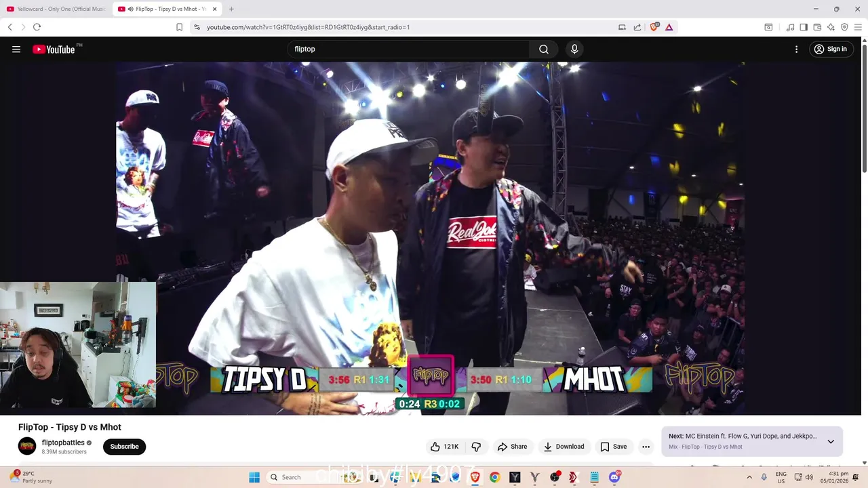Focus the YouTube search box containing fliptop
The width and height of the screenshot is (868, 488).
pos(408,49)
